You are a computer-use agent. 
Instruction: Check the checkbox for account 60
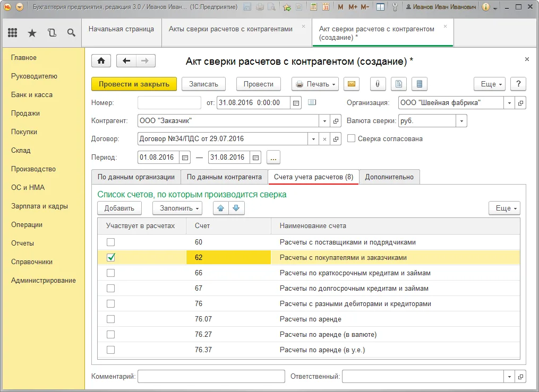coord(111,242)
